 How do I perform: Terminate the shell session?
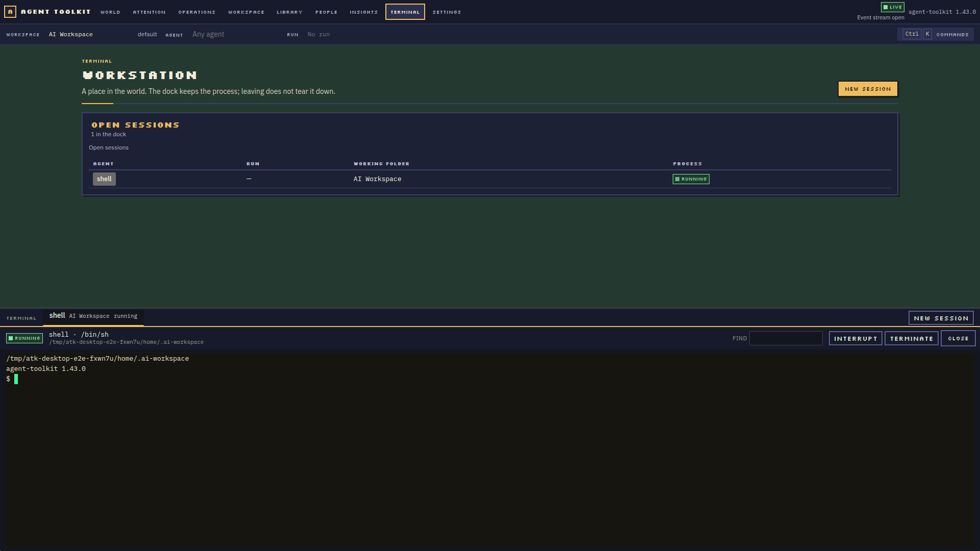click(911, 338)
